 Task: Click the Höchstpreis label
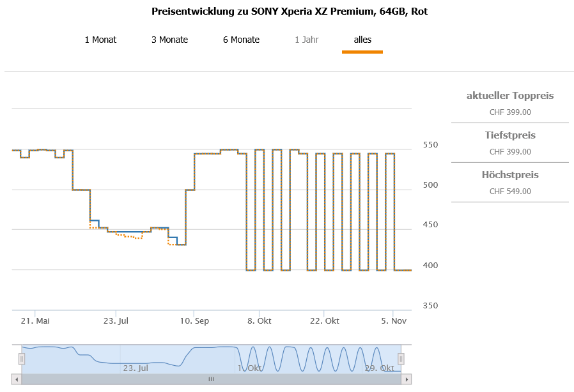(510, 175)
